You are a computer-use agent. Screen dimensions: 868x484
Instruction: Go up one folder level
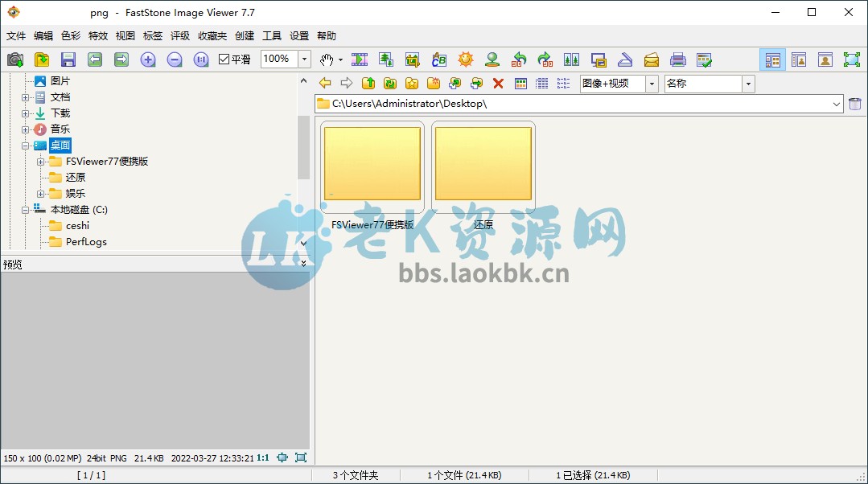coord(368,84)
